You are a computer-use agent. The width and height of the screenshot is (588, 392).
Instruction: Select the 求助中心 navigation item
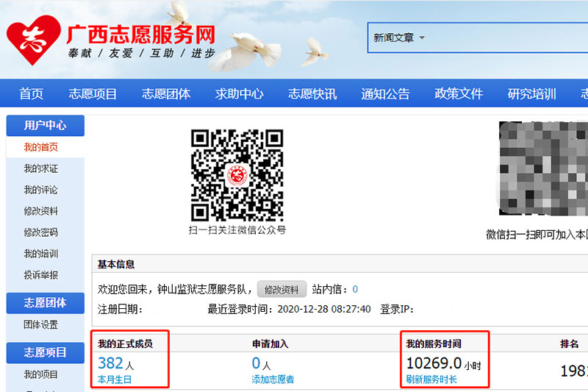coord(239,93)
